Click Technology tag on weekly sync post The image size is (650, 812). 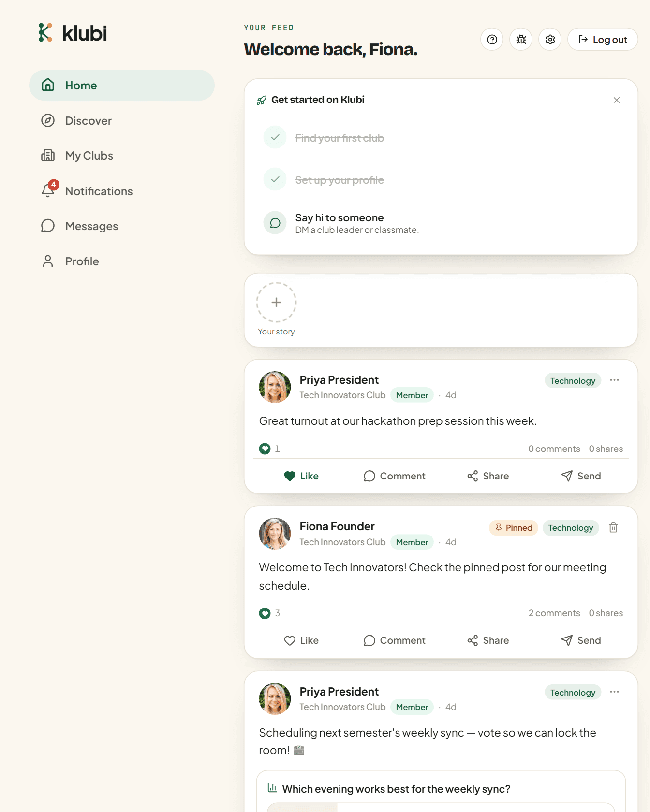[x=573, y=693]
